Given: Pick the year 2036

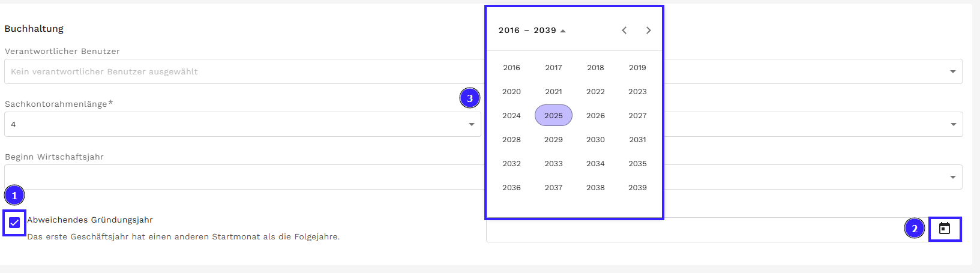Looking at the screenshot, I should click(511, 188).
